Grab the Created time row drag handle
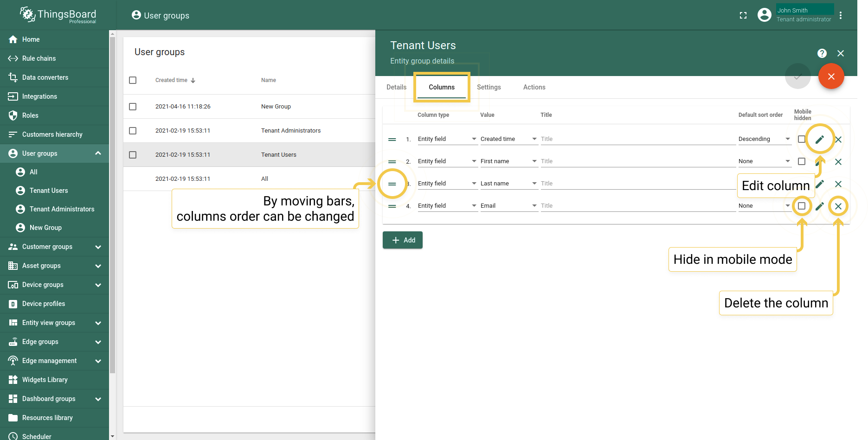The height and width of the screenshot is (440, 868). tap(392, 139)
